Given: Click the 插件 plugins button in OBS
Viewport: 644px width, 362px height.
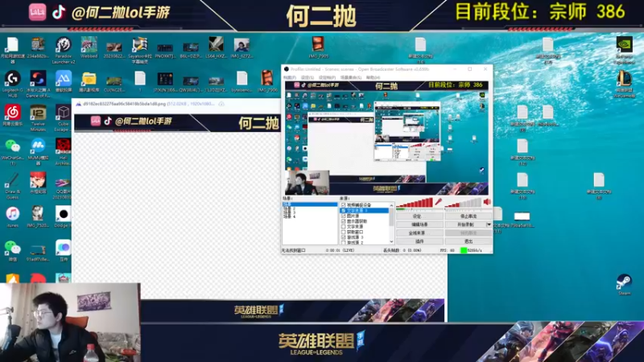Looking at the screenshot, I should click(x=419, y=241).
